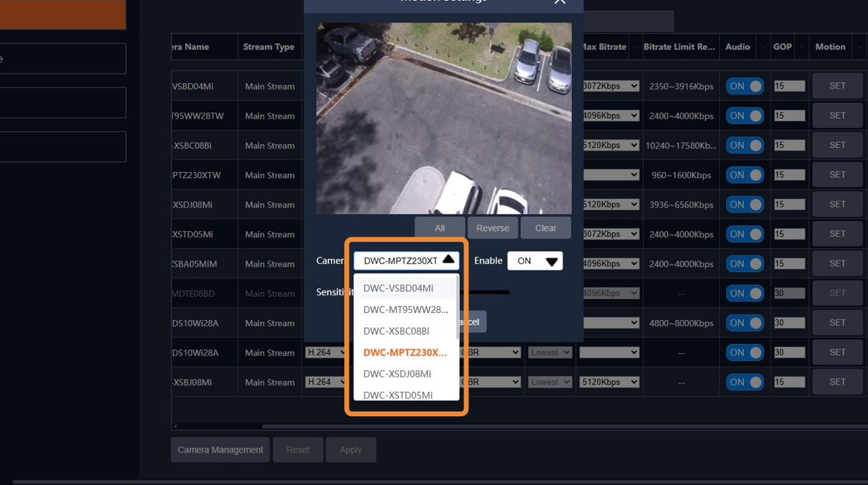Click the 960~1600Kbps bitrate limit cell
Viewport: 868px width, 485px height.
(681, 175)
